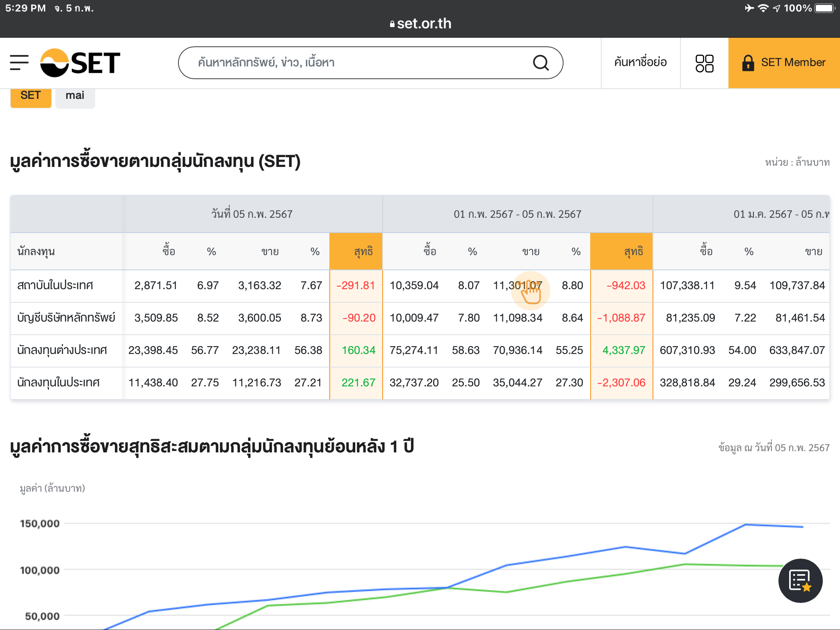
Task: Tap the padlock icon in address bar
Action: point(392,24)
